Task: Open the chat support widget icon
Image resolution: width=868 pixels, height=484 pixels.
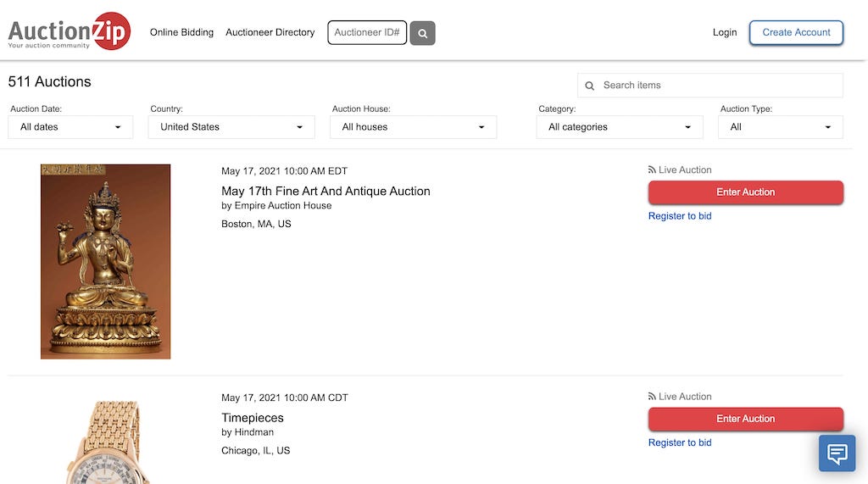Action: pyautogui.click(x=837, y=453)
